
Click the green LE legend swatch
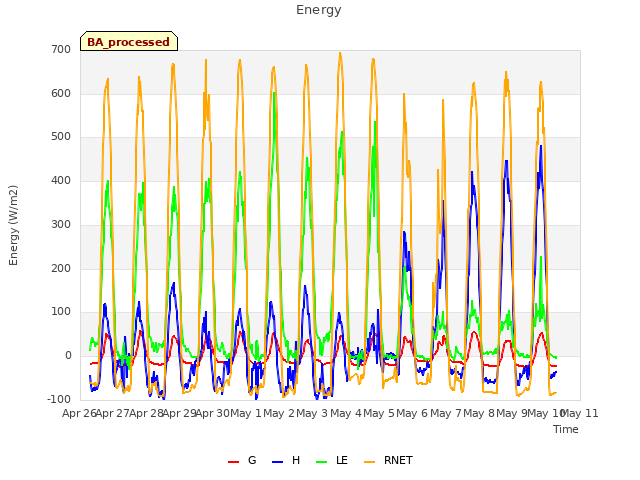322,462
